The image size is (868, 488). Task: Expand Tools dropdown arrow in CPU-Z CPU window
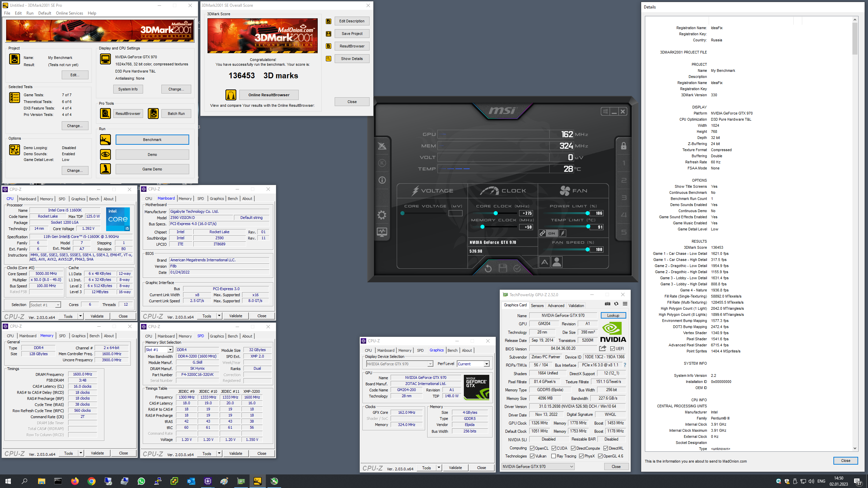(x=80, y=316)
